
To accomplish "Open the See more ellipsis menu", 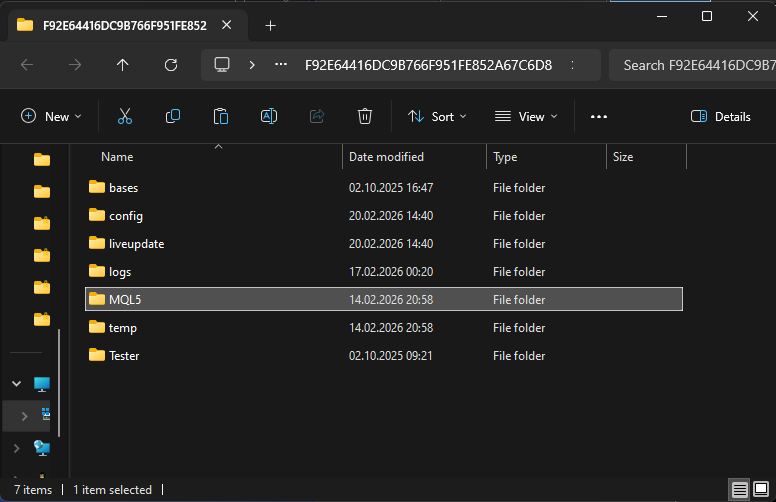I will point(599,116).
